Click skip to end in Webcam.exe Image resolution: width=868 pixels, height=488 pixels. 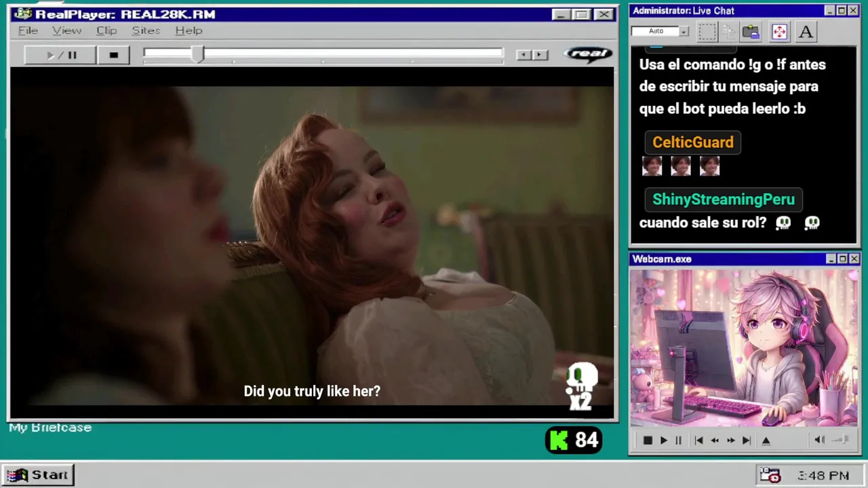pyautogui.click(x=747, y=441)
